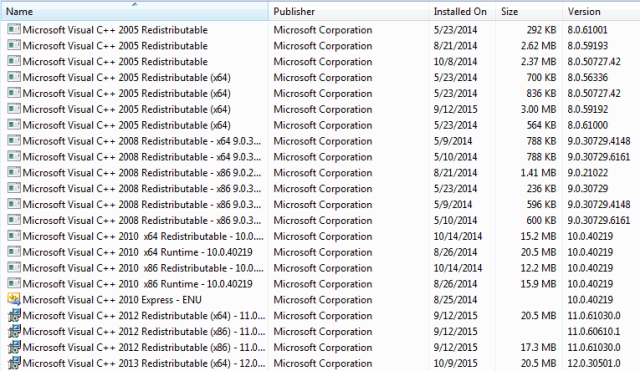
Task: Click the version value "12.0.30501.0"
Action: [x=594, y=364]
